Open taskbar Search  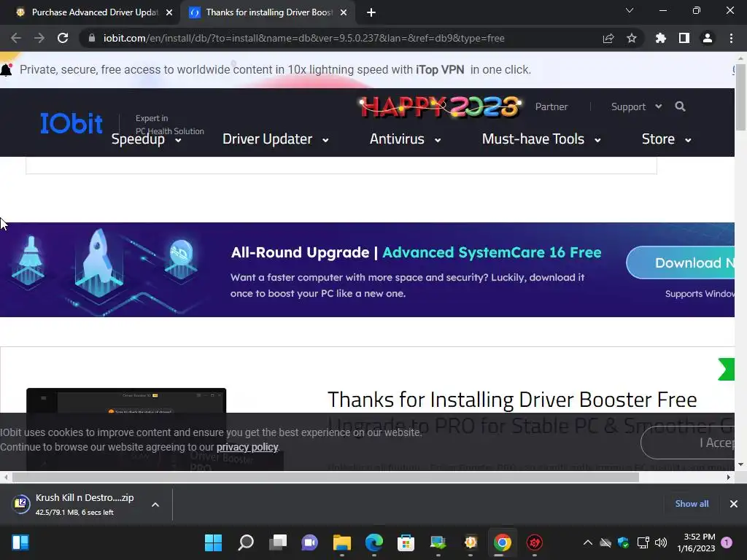coord(245,542)
